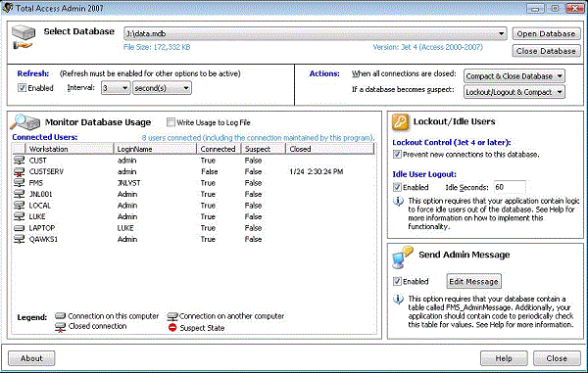The image size is (588, 373).
Task: Sort by the Connected column header
Action: point(219,149)
